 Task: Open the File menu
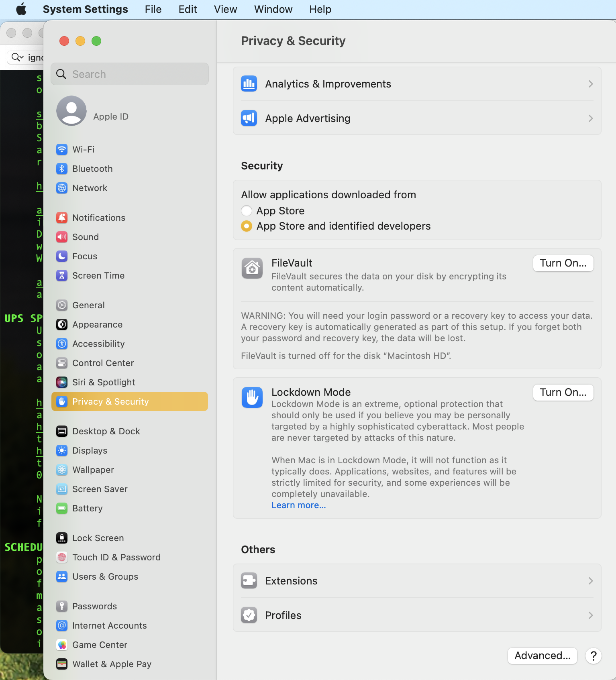click(153, 9)
